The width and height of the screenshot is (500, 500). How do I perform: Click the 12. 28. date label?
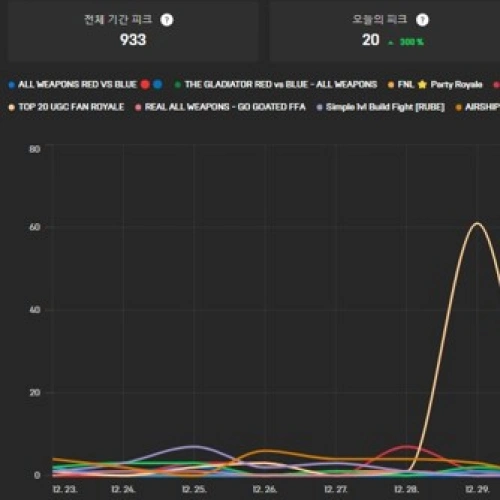pyautogui.click(x=406, y=489)
